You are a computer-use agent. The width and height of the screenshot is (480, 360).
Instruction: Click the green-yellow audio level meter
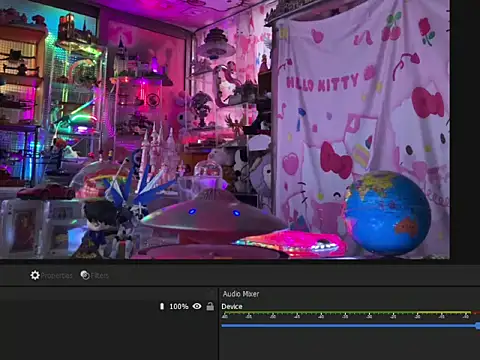click(x=347, y=313)
